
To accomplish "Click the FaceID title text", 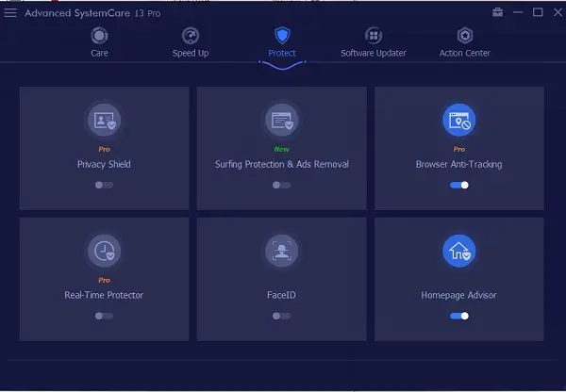I will coord(281,295).
